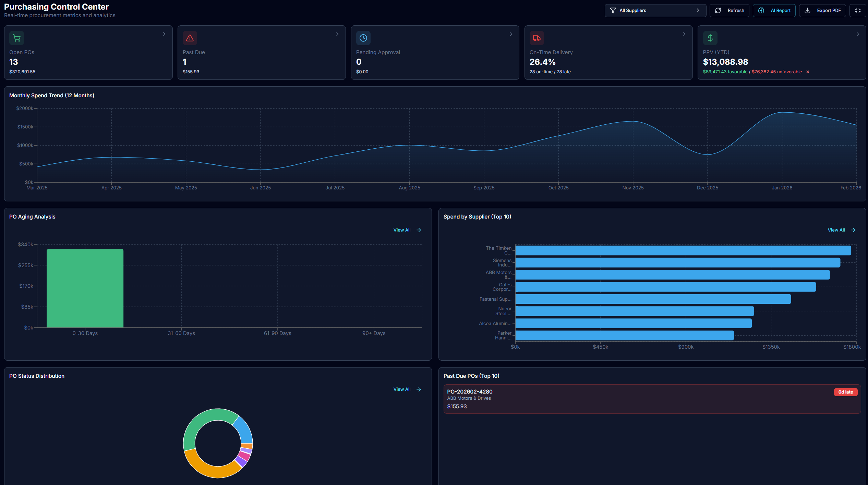Viewport: 868px width, 485px height.
Task: Click the Fastenal Sup... spend bar
Action: click(653, 299)
